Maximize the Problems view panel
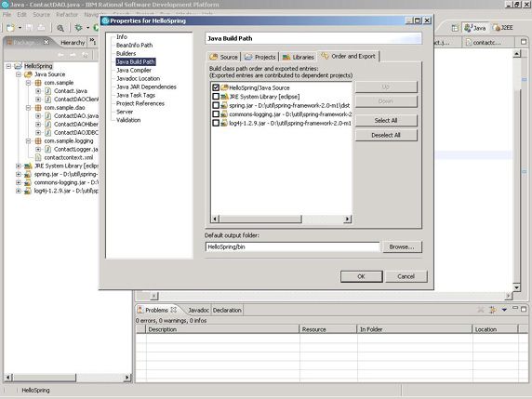The height and width of the screenshot is (399, 532). (x=524, y=309)
